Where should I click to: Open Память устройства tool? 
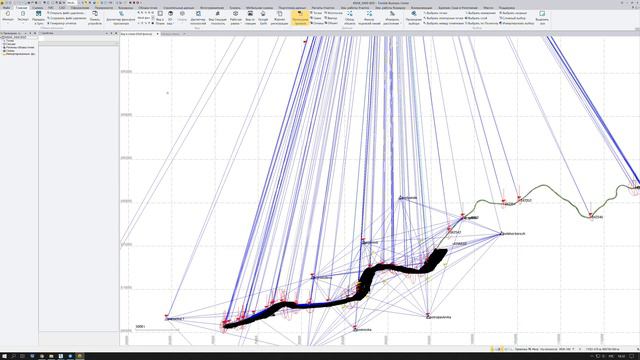pyautogui.click(x=95, y=18)
